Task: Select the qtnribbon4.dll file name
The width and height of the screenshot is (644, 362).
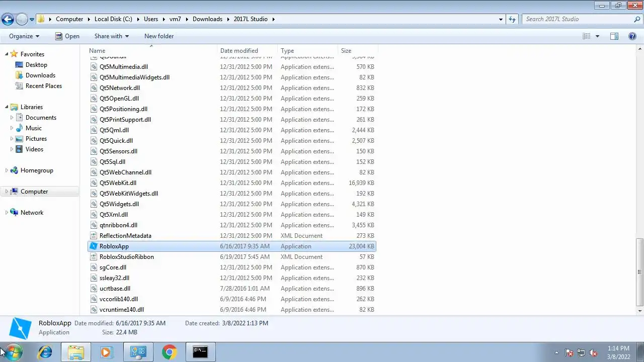Action: [x=118, y=225]
